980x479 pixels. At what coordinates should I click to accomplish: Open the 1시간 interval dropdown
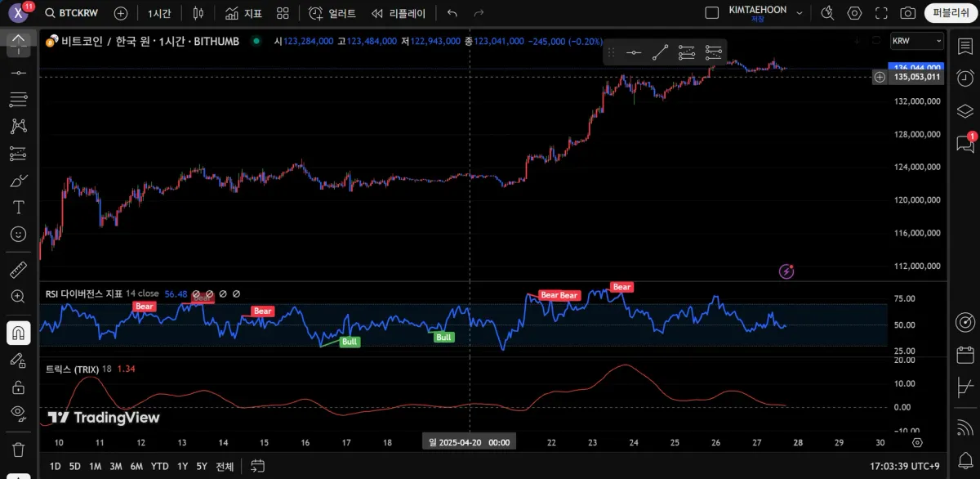[159, 13]
